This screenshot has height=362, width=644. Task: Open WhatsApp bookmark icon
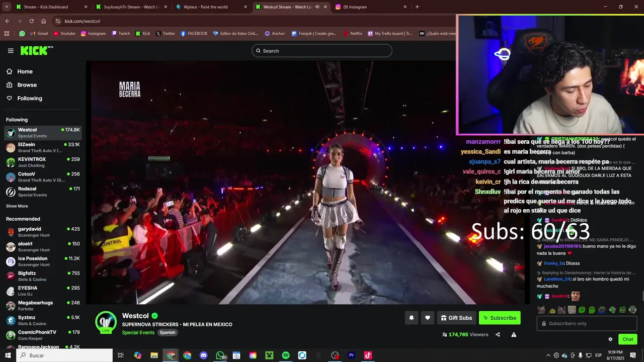point(22,34)
